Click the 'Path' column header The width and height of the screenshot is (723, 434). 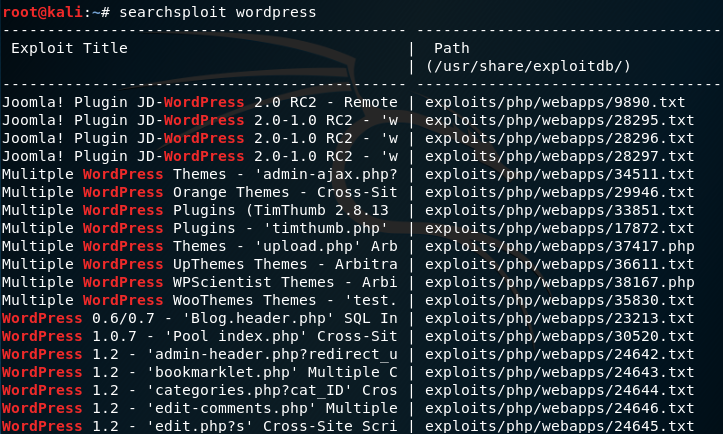pyautogui.click(x=451, y=48)
